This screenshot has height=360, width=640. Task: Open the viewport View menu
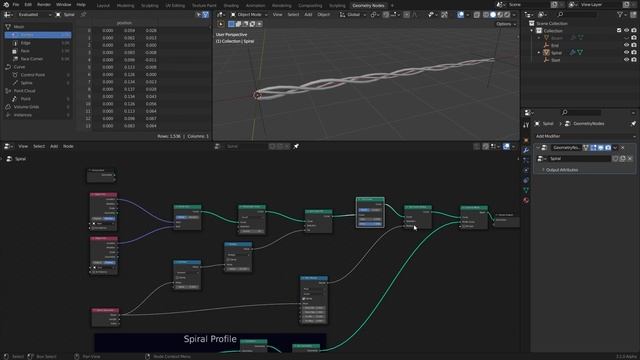tap(278, 15)
